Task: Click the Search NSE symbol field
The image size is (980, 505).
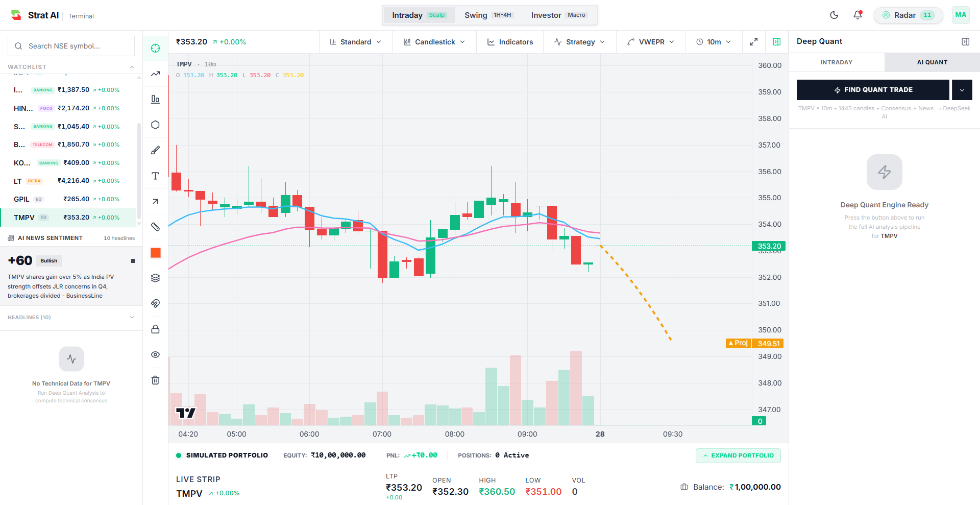Action: [71, 46]
